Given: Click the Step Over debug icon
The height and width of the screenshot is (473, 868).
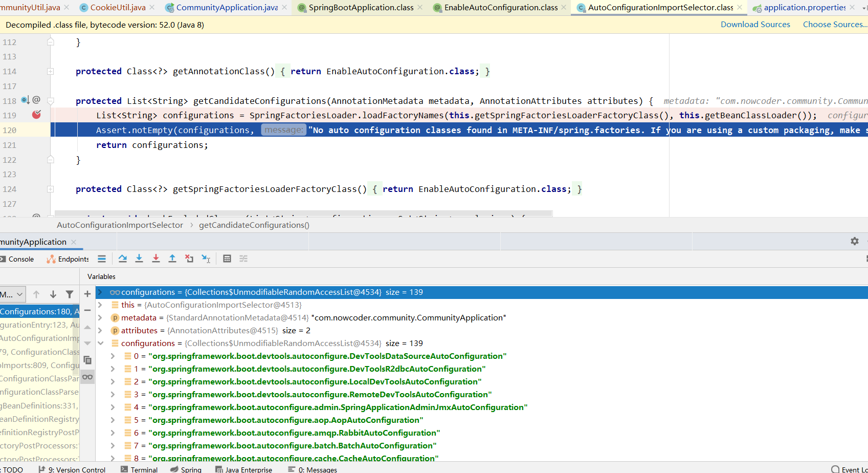Looking at the screenshot, I should 123,259.
